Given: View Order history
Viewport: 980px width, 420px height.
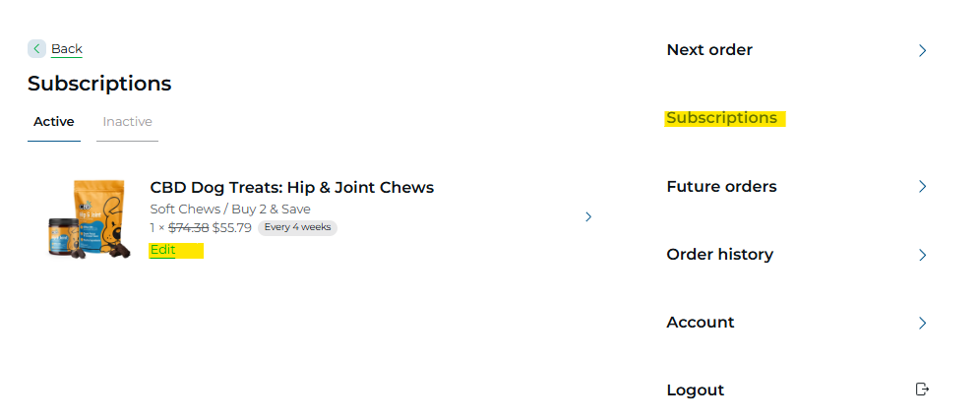Looking at the screenshot, I should coord(719,255).
